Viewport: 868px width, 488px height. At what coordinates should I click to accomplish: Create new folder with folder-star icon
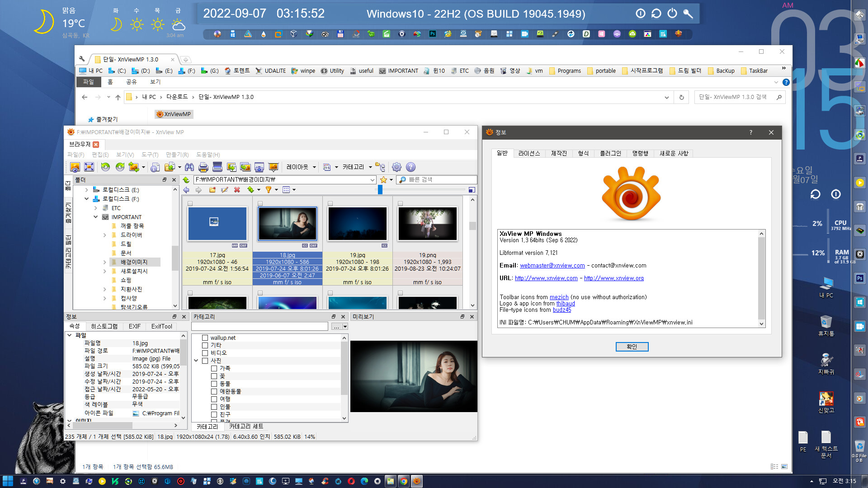(x=212, y=190)
